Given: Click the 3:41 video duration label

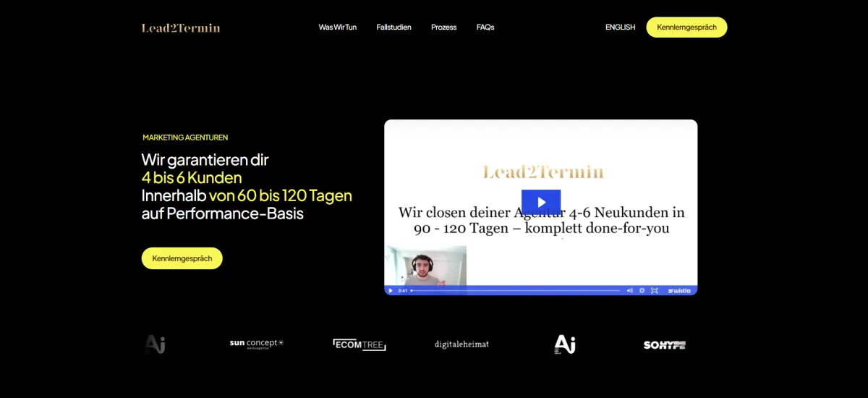Looking at the screenshot, I should pos(402,290).
